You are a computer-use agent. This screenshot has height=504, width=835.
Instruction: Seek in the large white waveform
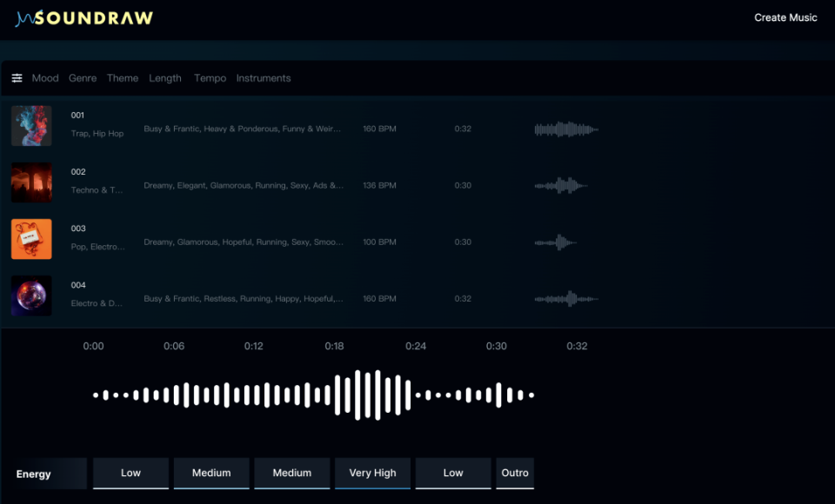click(x=313, y=395)
